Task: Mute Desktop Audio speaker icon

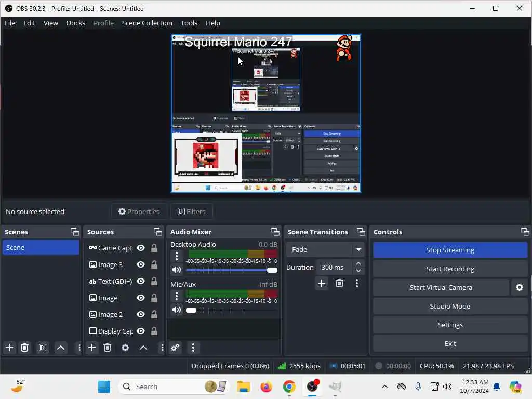Action: click(x=177, y=270)
